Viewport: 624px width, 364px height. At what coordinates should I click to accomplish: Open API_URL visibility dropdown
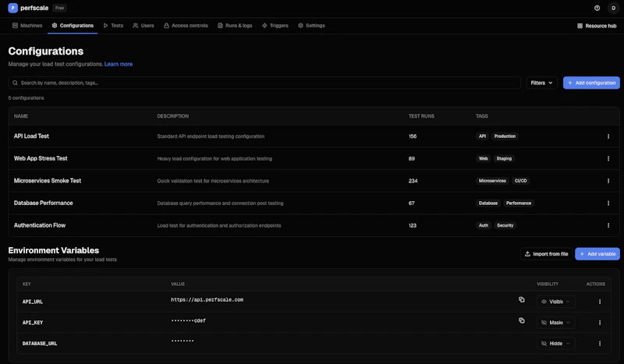click(555, 302)
